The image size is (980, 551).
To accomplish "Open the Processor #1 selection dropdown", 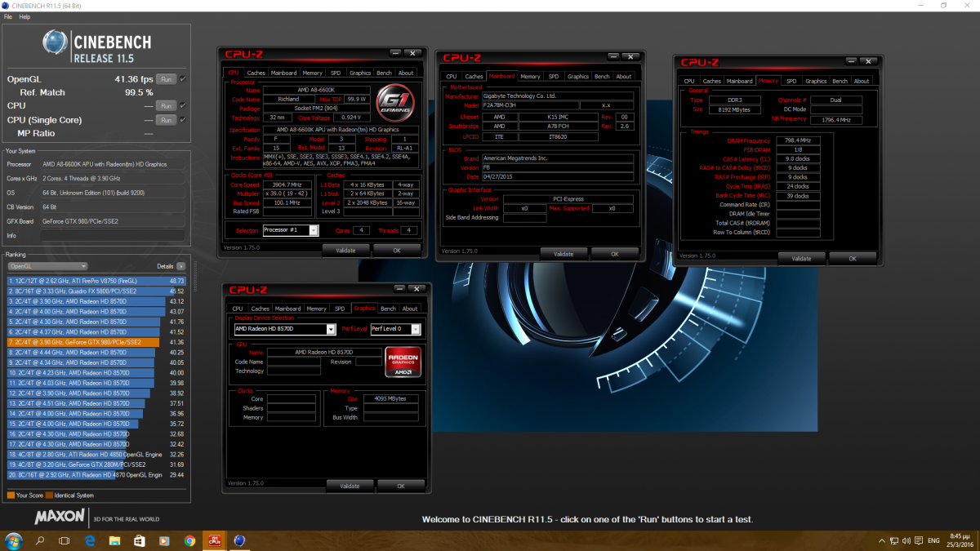I will pos(290,230).
